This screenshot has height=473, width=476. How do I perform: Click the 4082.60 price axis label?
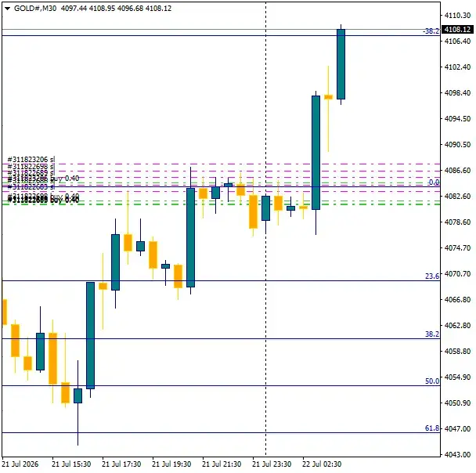click(457, 196)
